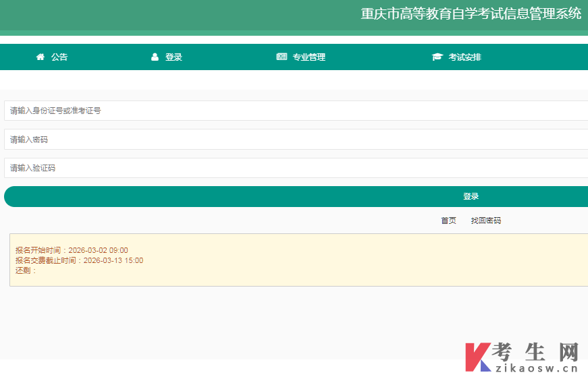Open the 登录 navigation menu item

[173, 57]
